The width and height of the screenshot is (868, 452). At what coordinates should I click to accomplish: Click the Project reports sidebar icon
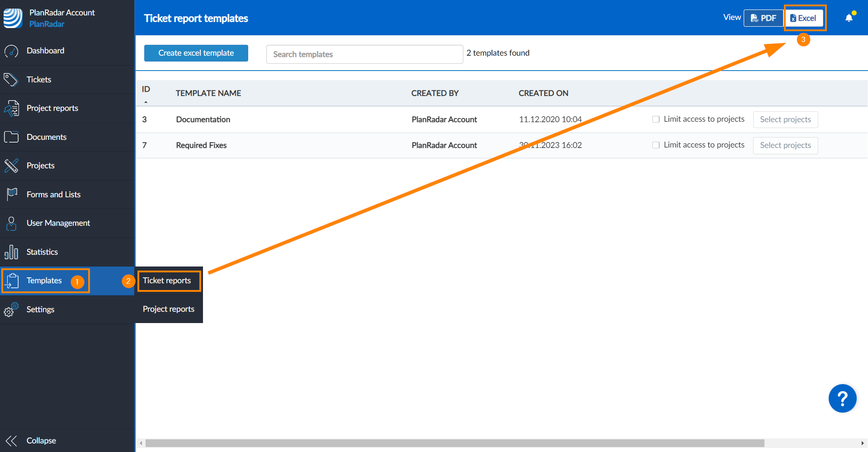tap(11, 109)
